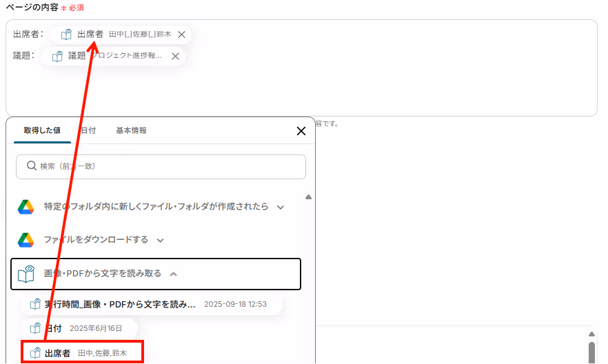Switch to the 日付 tab
Screen dimensions: 608x364
click(x=88, y=130)
